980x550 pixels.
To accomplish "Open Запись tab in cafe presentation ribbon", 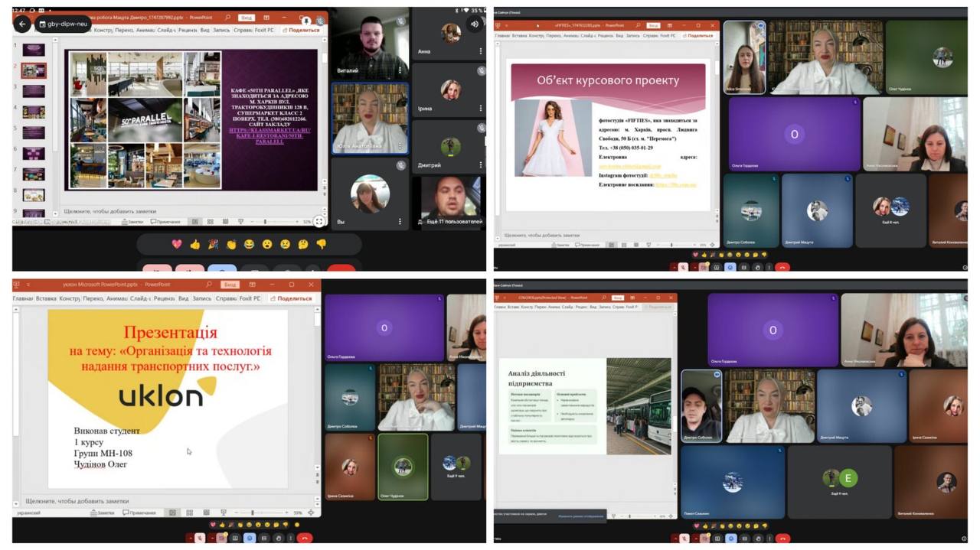I will click(x=221, y=30).
